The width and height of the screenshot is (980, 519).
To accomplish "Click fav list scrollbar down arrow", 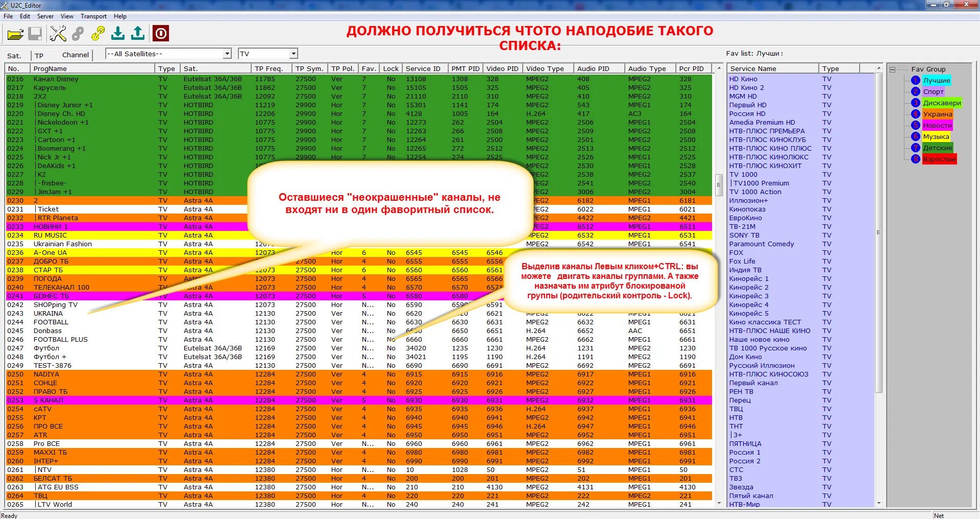I will (x=879, y=504).
